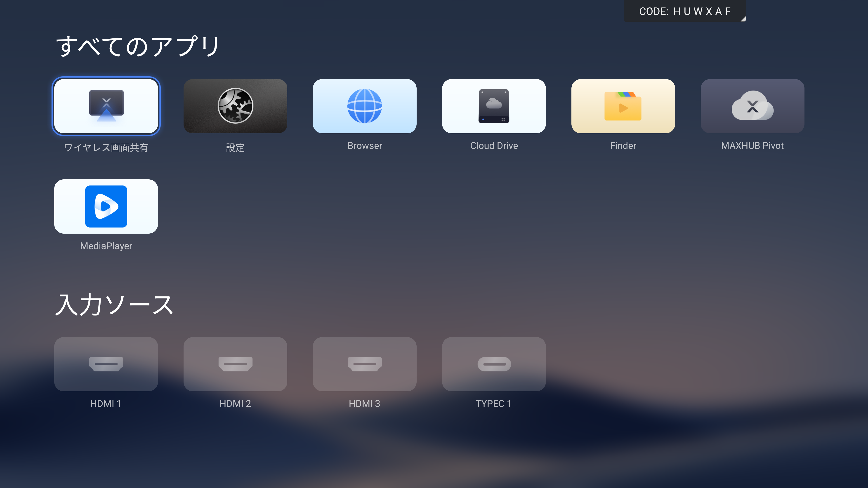Select HDMI 3 input source
Viewport: 868px width, 488px height.
[364, 364]
